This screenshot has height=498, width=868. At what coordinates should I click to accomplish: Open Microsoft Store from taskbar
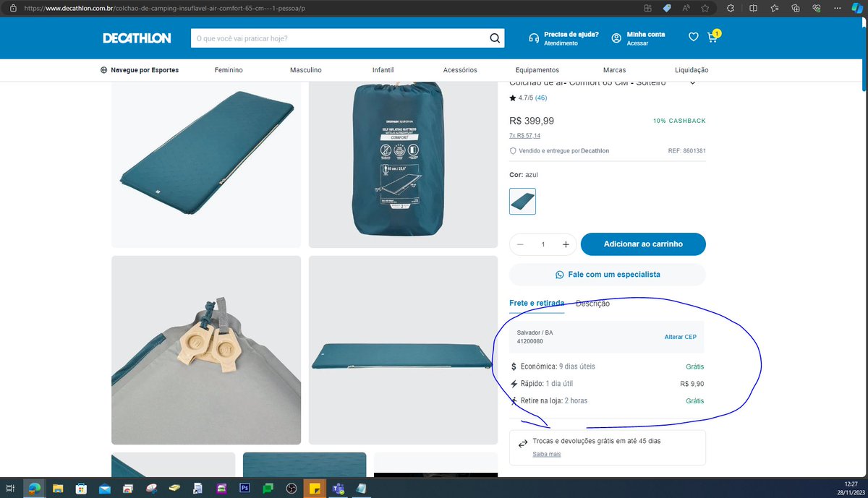(x=81, y=489)
